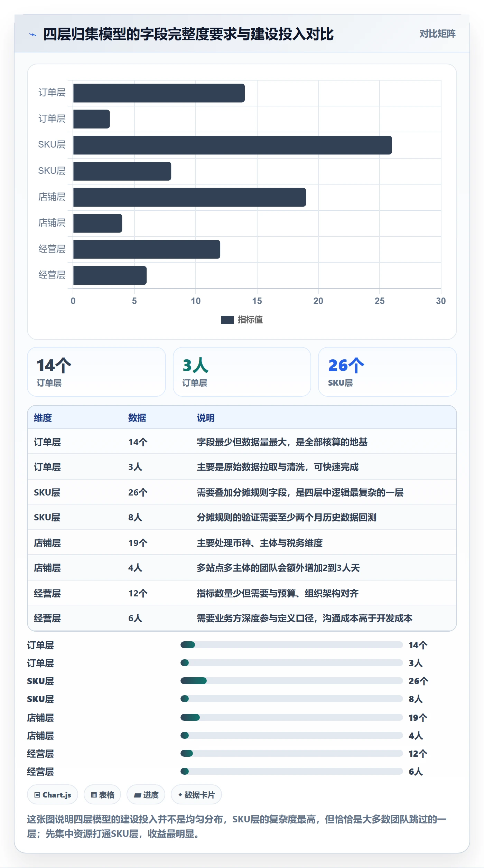
Task: Select table cell 主要是原始数据拉取与清洗，可快速完成
Action: [x=278, y=467]
